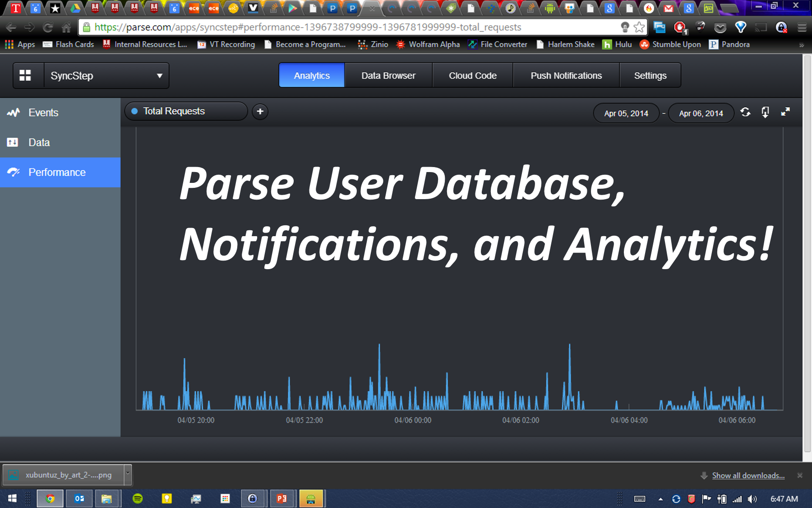Viewport: 812px width, 508px height.
Task: Click the Adblock stop-hand extension icon
Action: click(680, 28)
